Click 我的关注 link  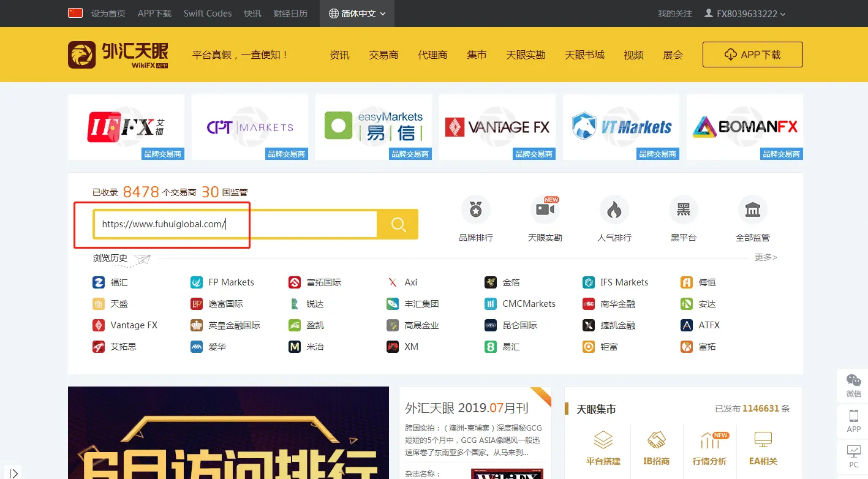click(x=675, y=13)
